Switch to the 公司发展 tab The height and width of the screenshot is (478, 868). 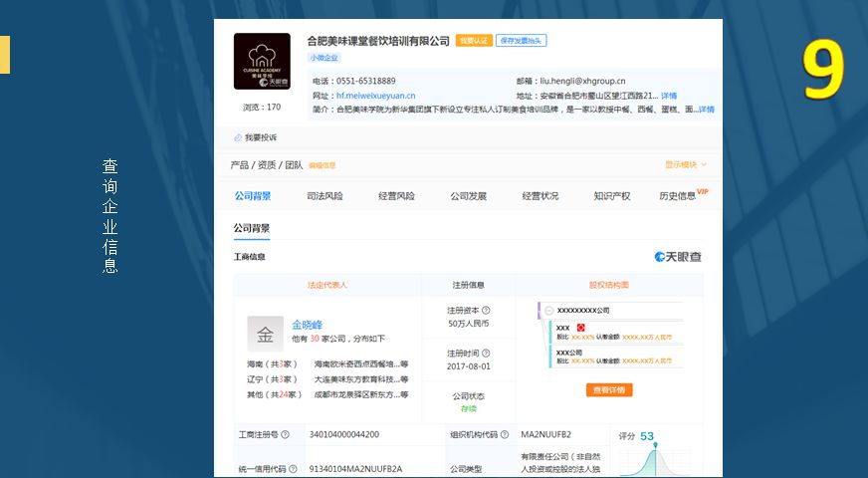point(468,196)
